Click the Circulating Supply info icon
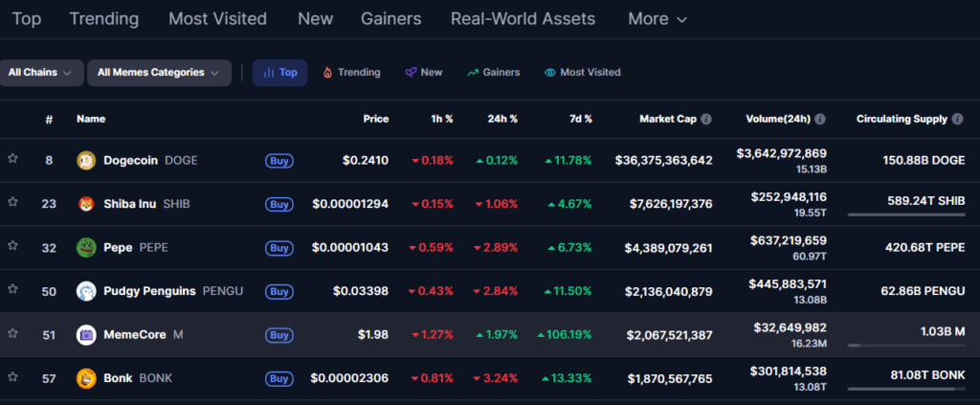 (957, 119)
